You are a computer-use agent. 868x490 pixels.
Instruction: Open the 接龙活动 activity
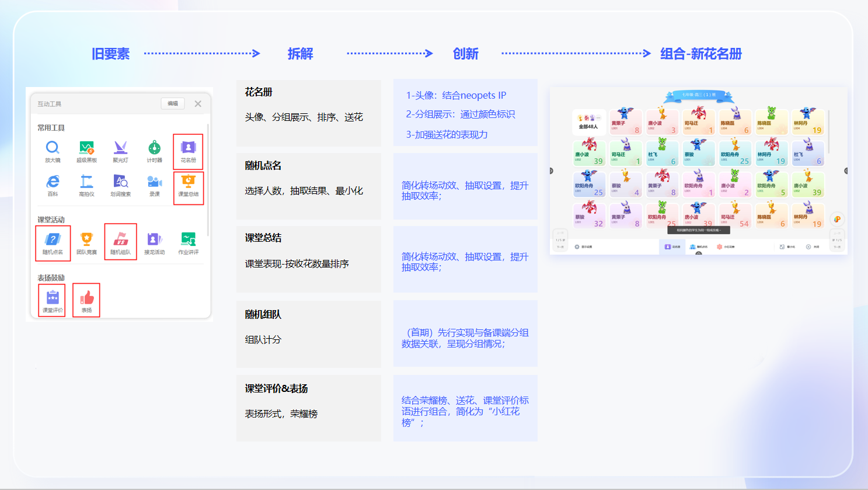pos(154,243)
